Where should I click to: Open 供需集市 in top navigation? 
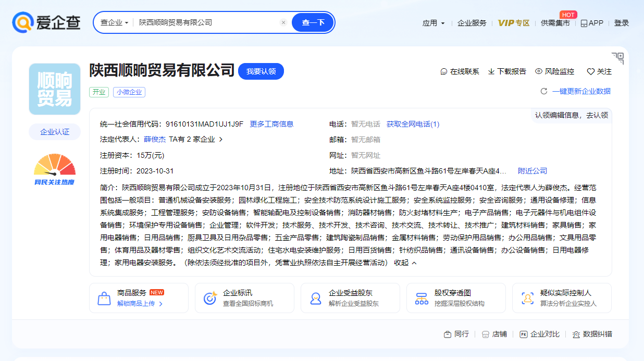pyautogui.click(x=555, y=23)
